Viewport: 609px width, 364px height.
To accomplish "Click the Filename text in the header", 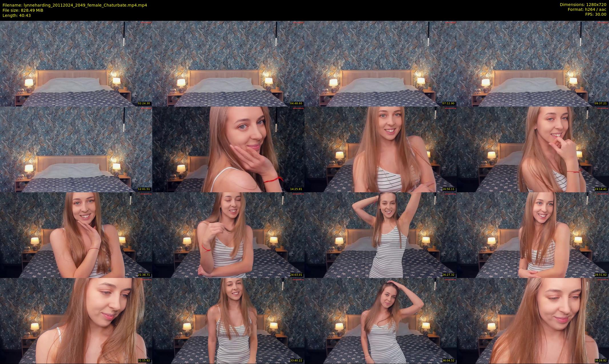I will [x=75, y=5].
